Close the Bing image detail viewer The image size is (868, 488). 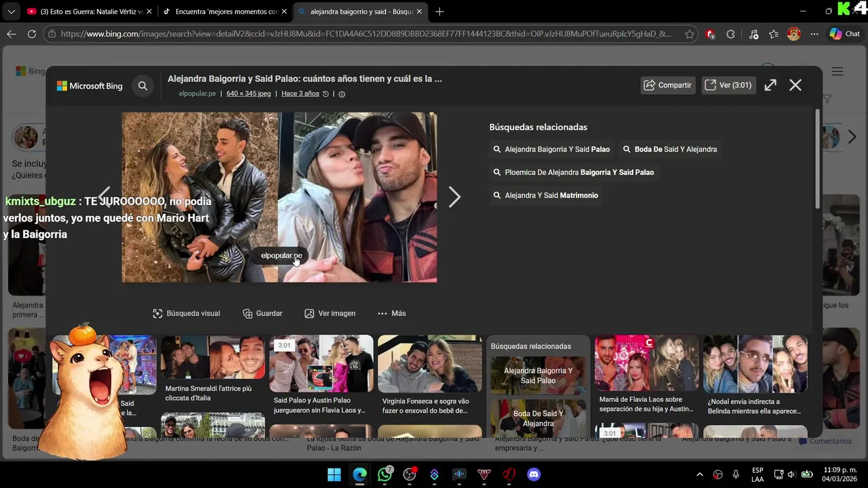click(795, 85)
